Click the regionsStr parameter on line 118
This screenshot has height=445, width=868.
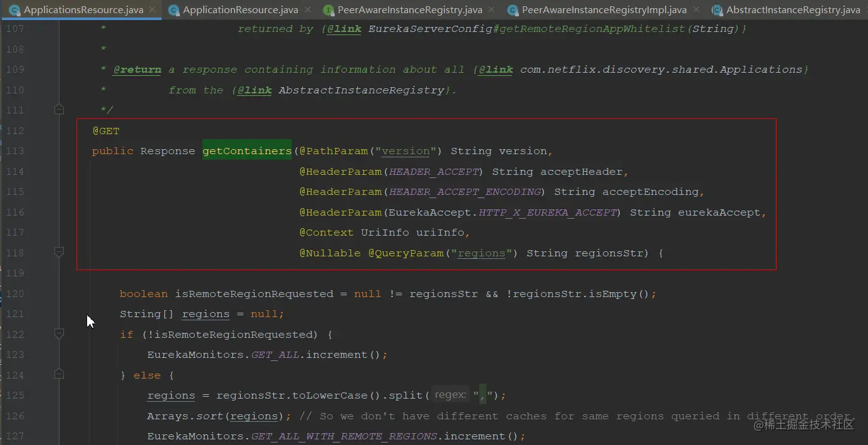(609, 253)
